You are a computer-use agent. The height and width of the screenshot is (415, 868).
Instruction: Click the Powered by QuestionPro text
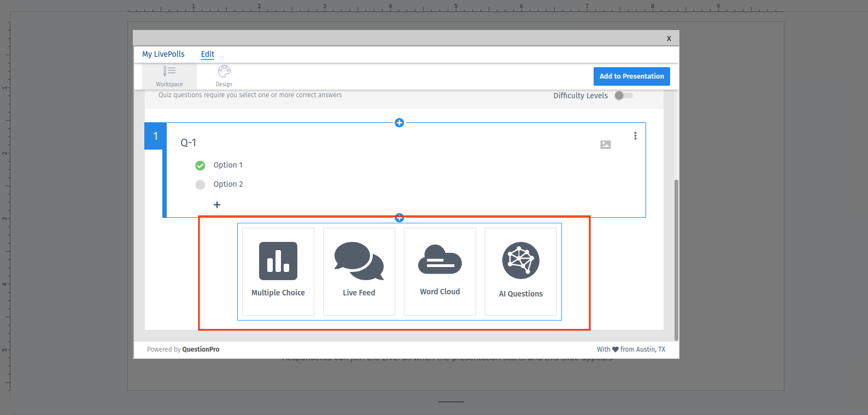point(183,349)
